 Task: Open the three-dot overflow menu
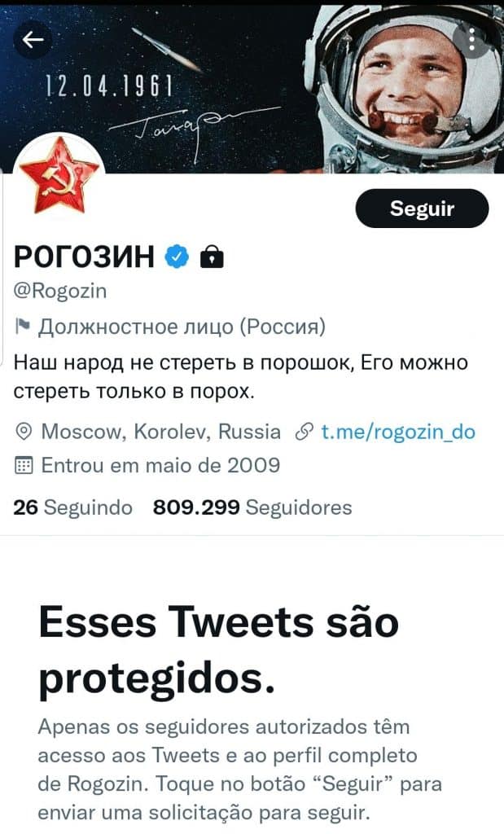click(x=471, y=39)
